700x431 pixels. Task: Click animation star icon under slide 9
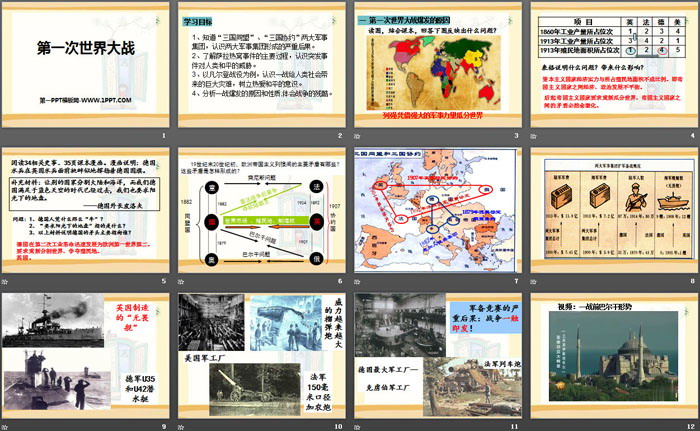[4, 427]
